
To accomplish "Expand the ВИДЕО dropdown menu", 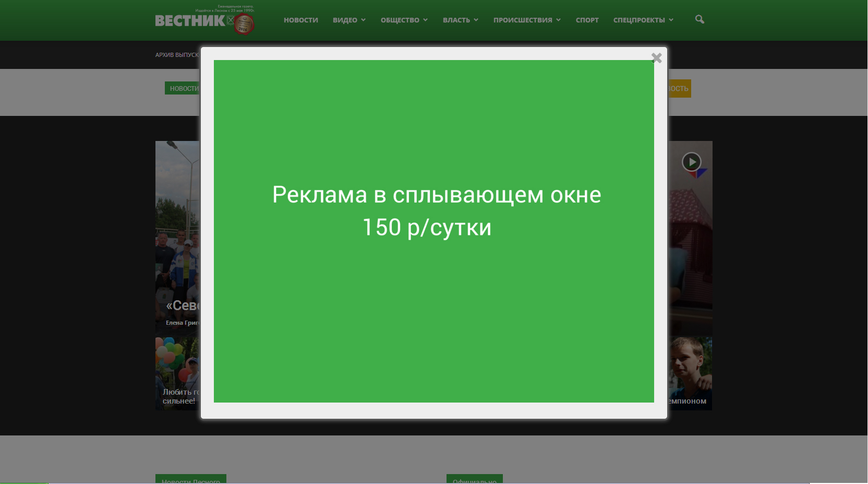I will [x=349, y=20].
